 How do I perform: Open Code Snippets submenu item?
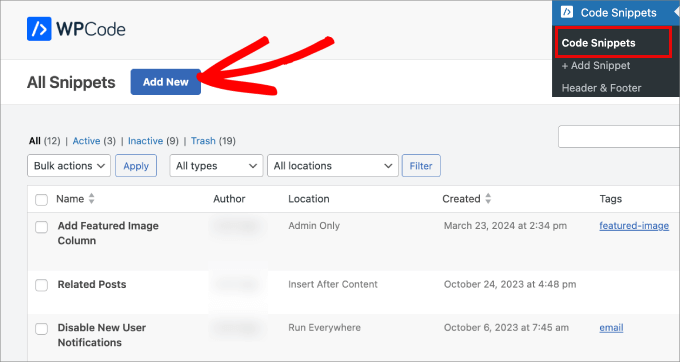click(x=613, y=42)
